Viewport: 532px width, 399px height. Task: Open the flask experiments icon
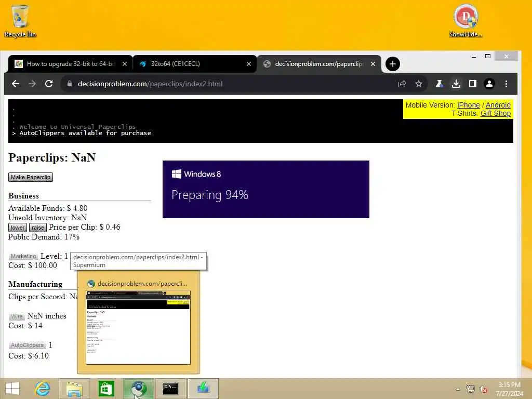point(440,84)
